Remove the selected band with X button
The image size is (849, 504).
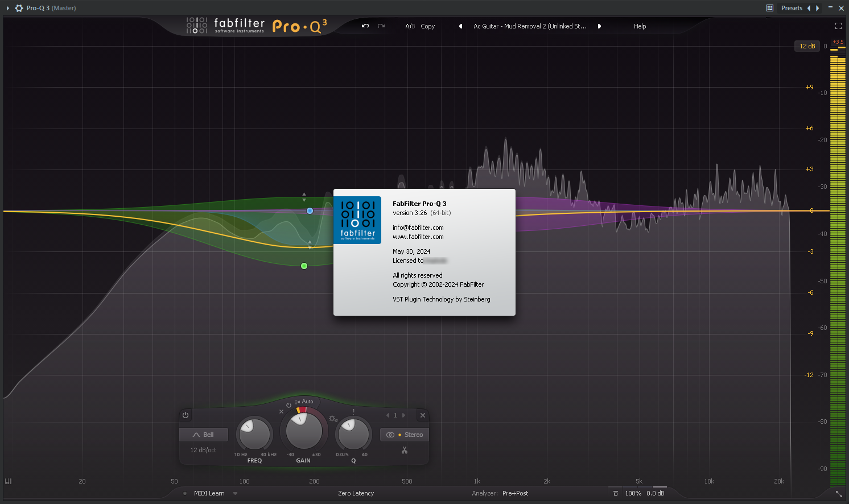(x=422, y=415)
